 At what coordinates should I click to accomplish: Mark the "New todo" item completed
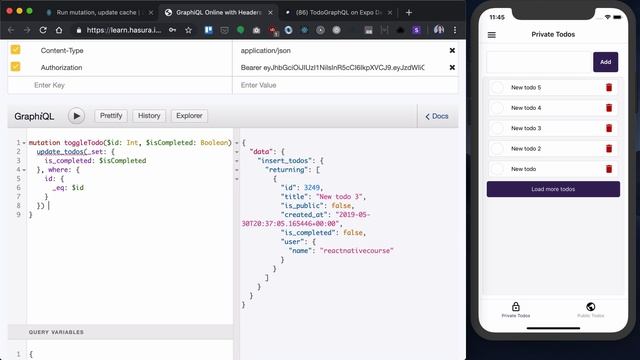498,169
